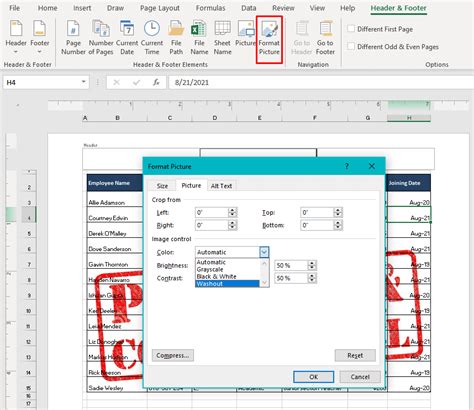
Task: Click the formula bar cancel X icon
Action: pyautogui.click(x=116, y=82)
